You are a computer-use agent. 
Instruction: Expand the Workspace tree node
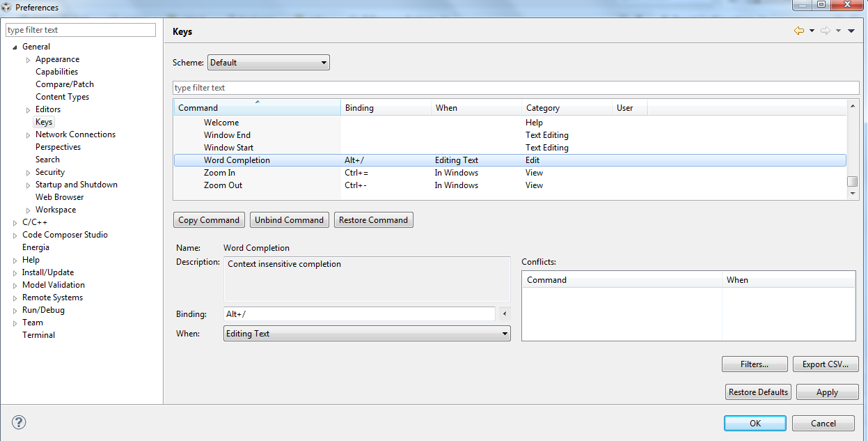click(x=29, y=210)
